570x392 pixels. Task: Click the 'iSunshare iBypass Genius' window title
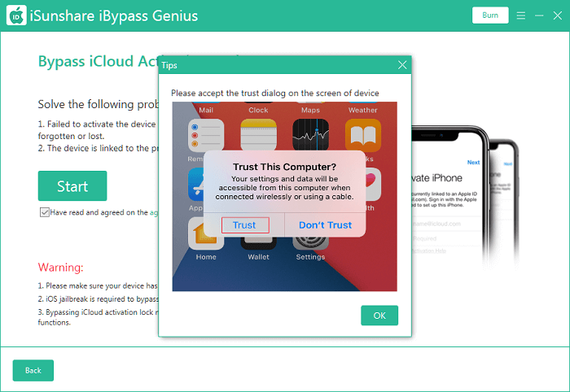pos(114,15)
